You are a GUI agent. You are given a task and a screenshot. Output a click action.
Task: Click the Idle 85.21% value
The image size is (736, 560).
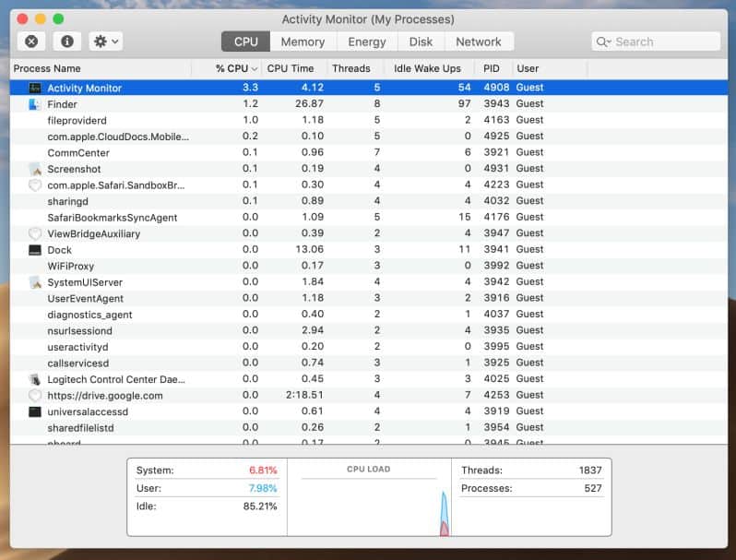coord(260,506)
